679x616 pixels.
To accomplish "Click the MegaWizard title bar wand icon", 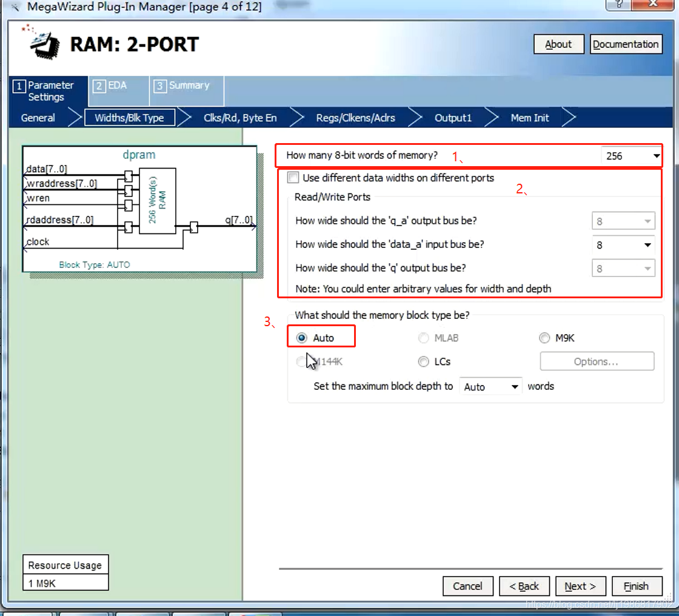I will [x=16, y=7].
